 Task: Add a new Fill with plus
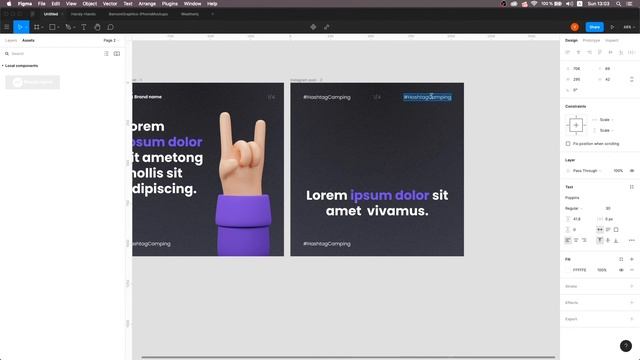[x=632, y=259]
